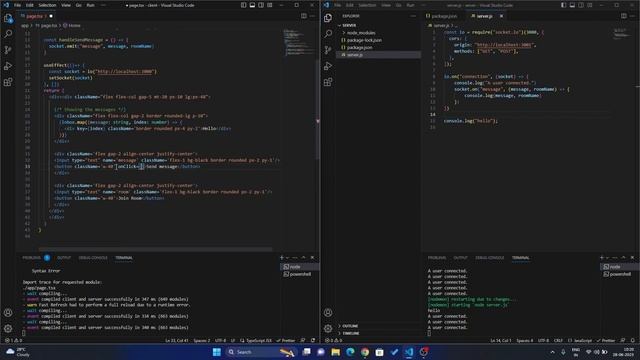Screen dimensions: 640x360
Task: Open Source Control in left client window
Action: [8, 50]
